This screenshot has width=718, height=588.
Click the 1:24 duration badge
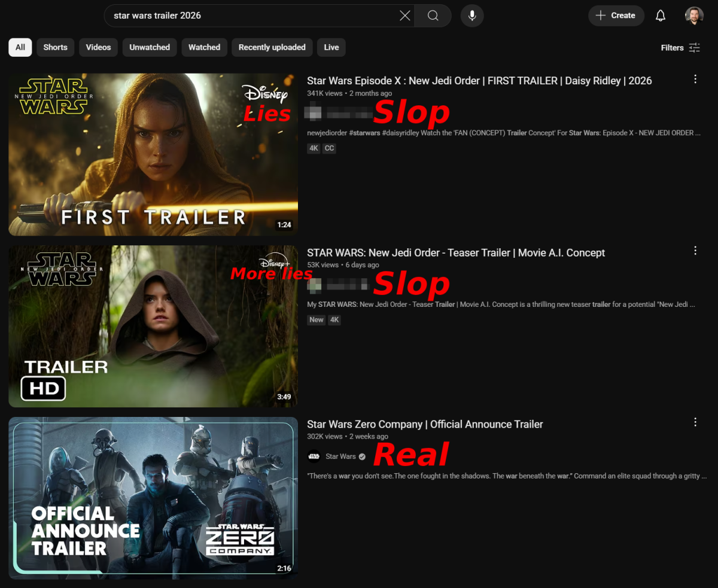284,225
